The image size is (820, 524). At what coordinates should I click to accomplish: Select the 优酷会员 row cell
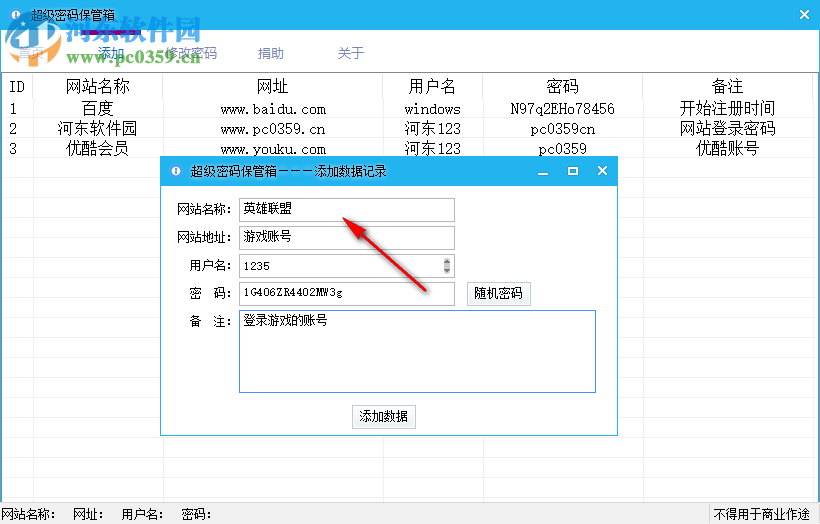tap(98, 149)
